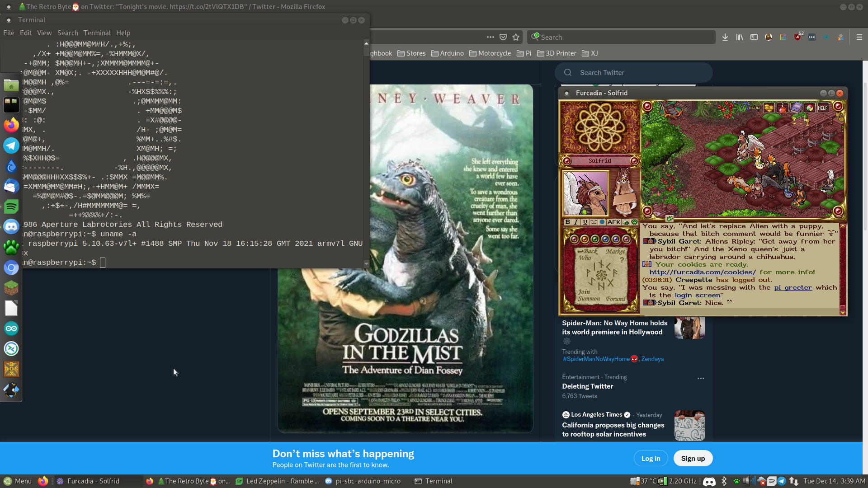Click the Log in button
Image resolution: width=868 pixels, height=488 pixels.
(651, 458)
